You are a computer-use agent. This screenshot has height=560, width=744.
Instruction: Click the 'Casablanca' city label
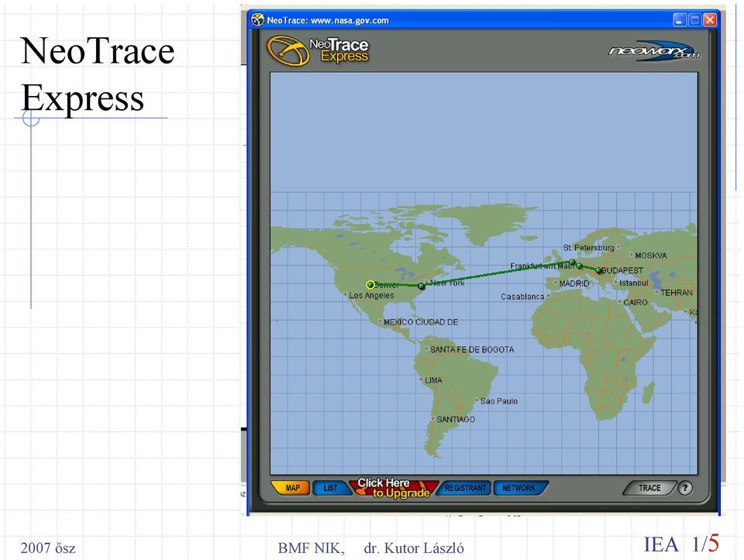tap(522, 297)
